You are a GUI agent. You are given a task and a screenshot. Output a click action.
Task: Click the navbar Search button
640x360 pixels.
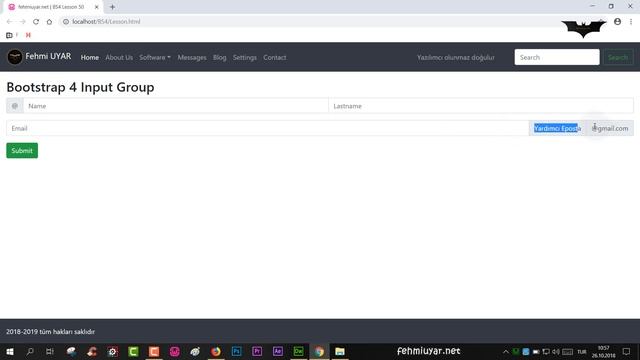(x=618, y=58)
